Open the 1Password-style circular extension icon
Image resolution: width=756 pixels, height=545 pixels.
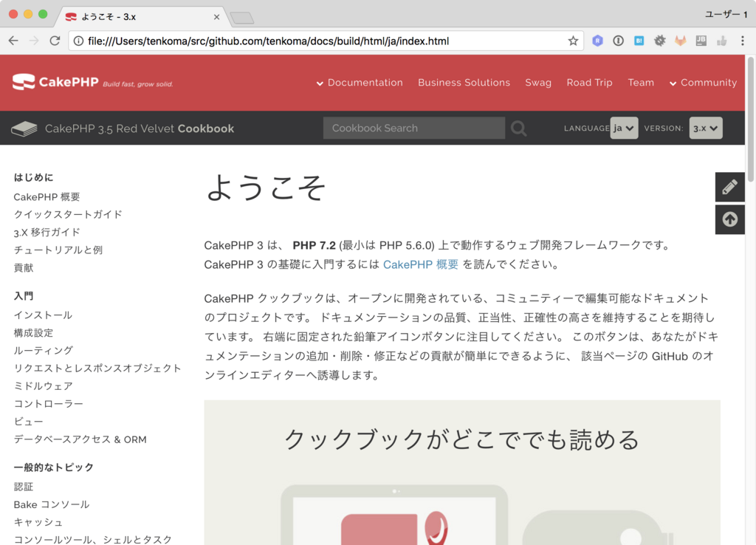(618, 41)
